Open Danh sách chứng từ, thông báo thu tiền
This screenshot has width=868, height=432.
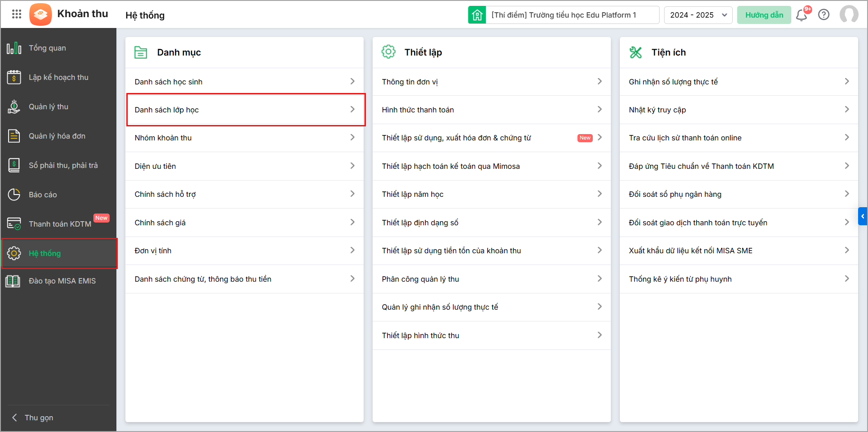point(245,279)
